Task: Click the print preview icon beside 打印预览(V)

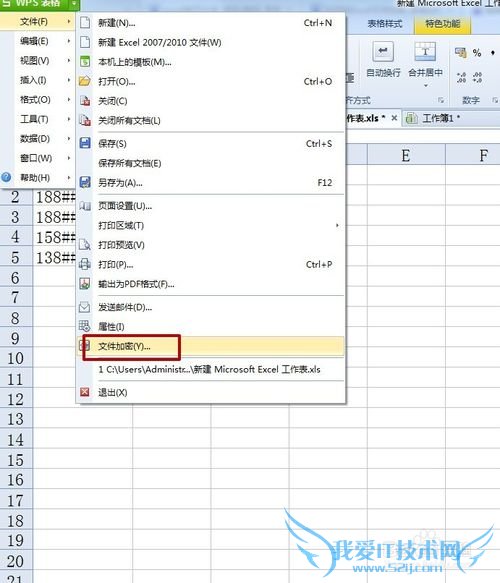Action: tap(85, 244)
